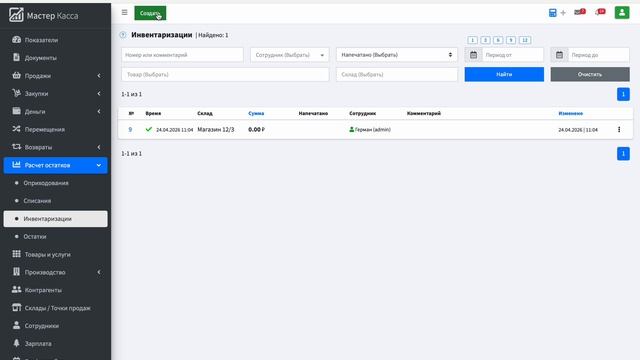Focus the Номер или комментарий search field
The height and width of the screenshot is (360, 640).
coord(182,55)
